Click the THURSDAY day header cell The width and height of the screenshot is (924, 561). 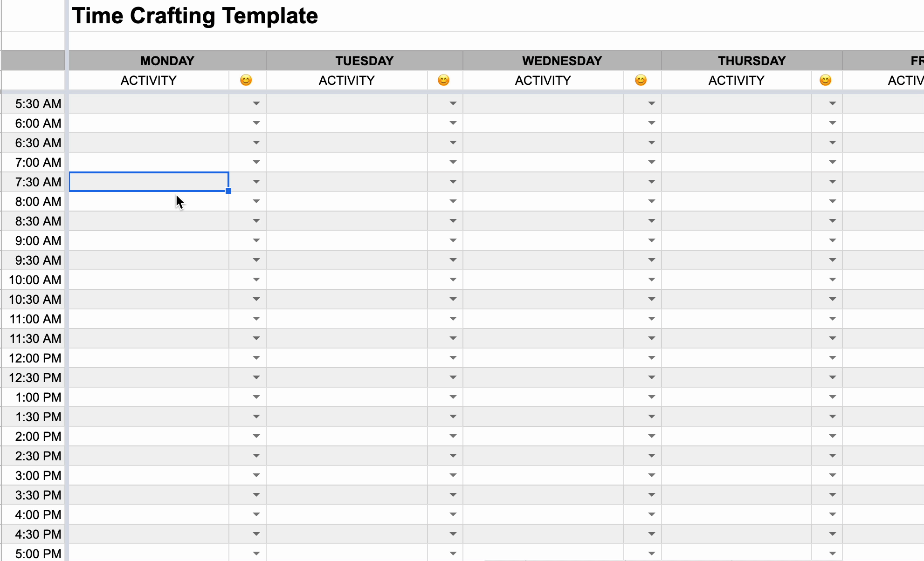click(752, 61)
